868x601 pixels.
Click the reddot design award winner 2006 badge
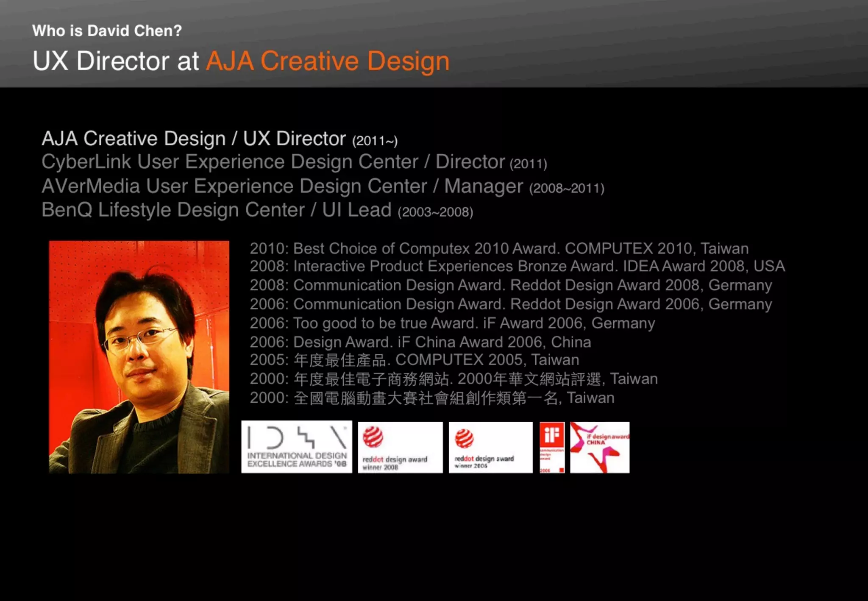490,447
